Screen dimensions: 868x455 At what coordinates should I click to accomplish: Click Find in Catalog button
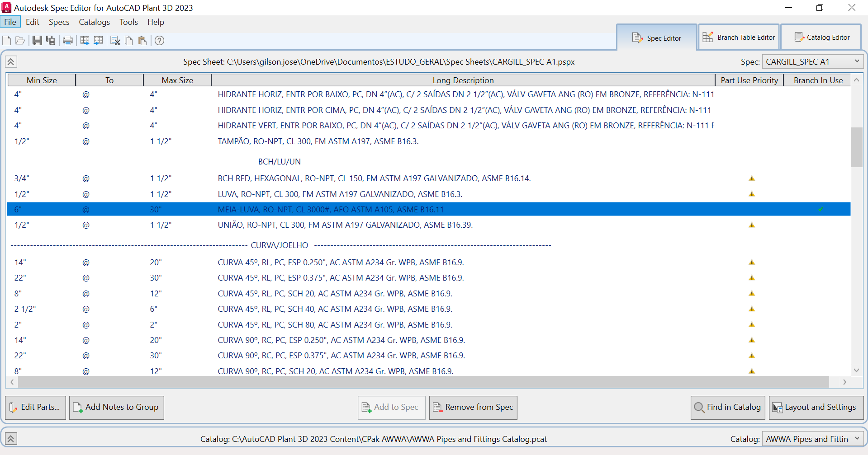pyautogui.click(x=728, y=408)
